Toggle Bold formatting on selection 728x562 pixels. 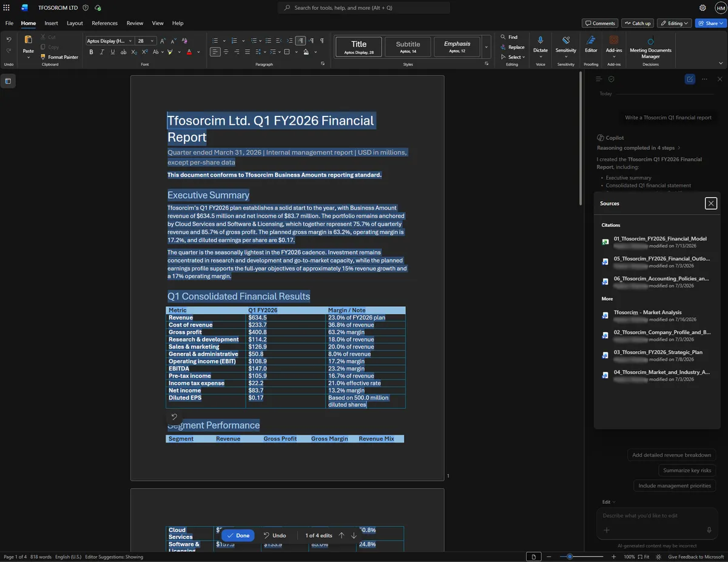pyautogui.click(x=91, y=52)
